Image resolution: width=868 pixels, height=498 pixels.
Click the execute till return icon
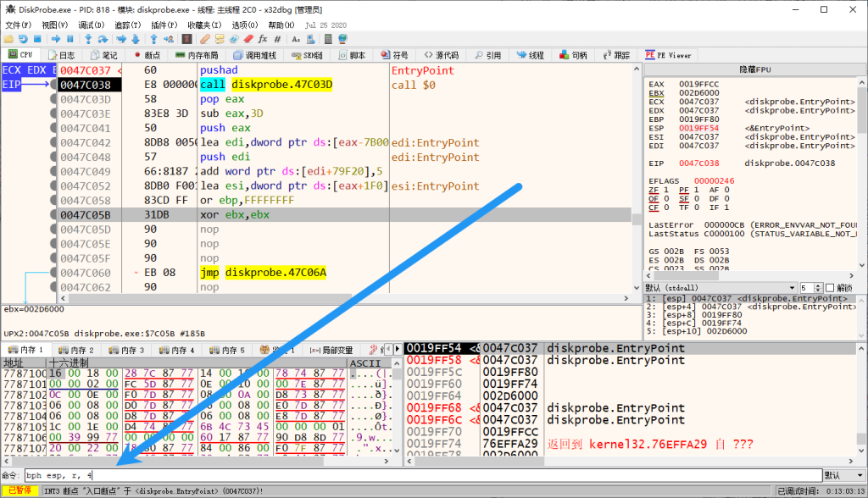coord(153,39)
